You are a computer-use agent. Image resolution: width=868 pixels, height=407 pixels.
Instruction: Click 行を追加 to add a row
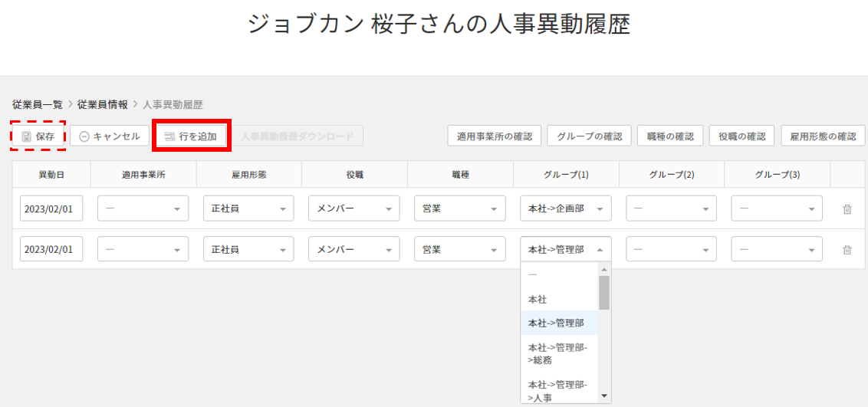(192, 136)
